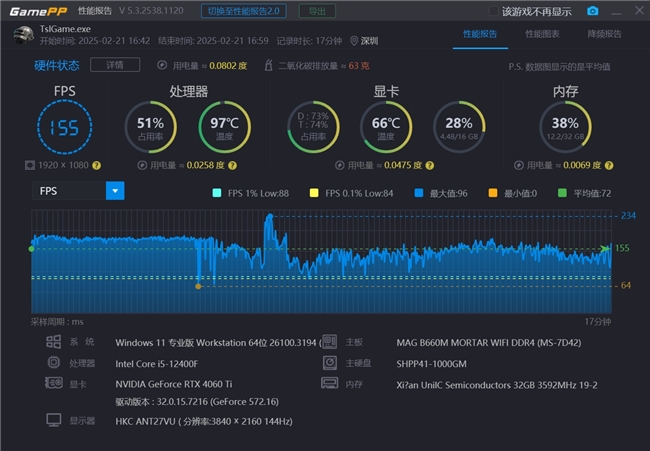Toggle the FPS 1% Low cyan legend swatch

tap(217, 193)
